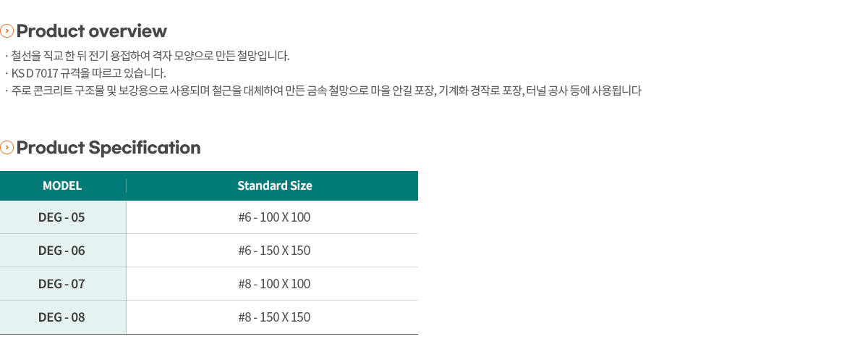Click the first overview bullet about 철선

pyautogui.click(x=147, y=56)
